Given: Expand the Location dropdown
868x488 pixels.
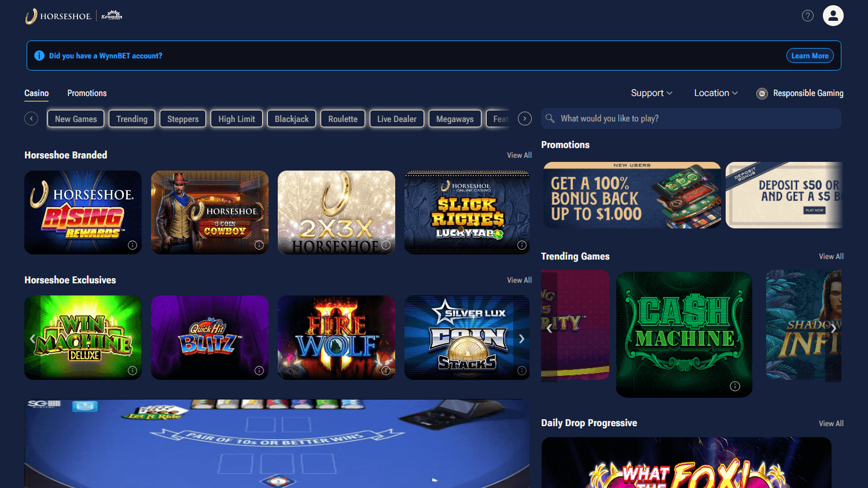Looking at the screenshot, I should pos(716,93).
